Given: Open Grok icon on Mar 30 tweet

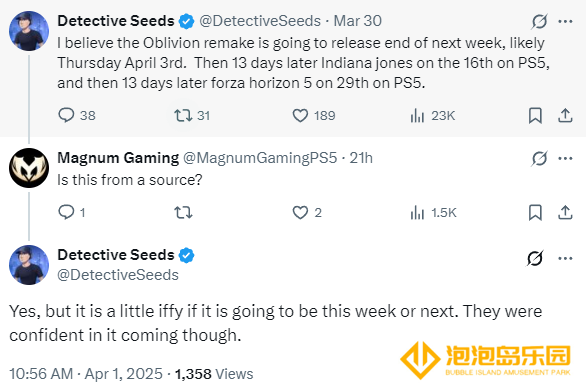Looking at the screenshot, I should pos(539,21).
